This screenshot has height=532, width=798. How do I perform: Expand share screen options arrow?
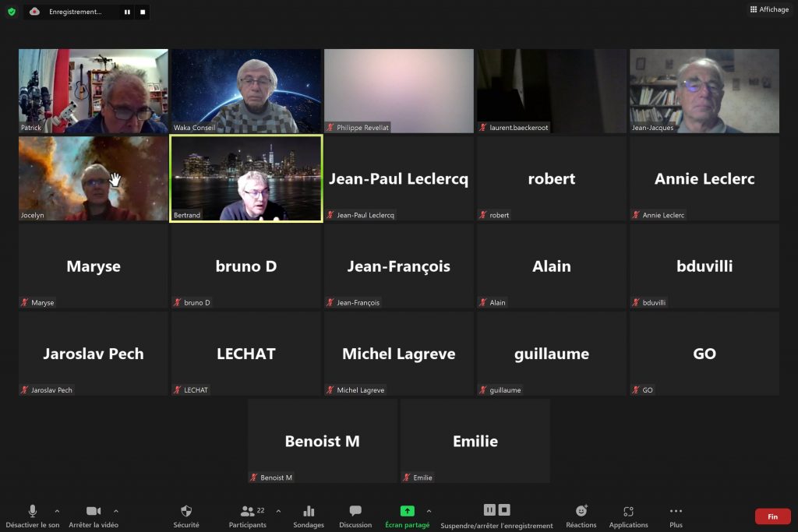click(429, 511)
